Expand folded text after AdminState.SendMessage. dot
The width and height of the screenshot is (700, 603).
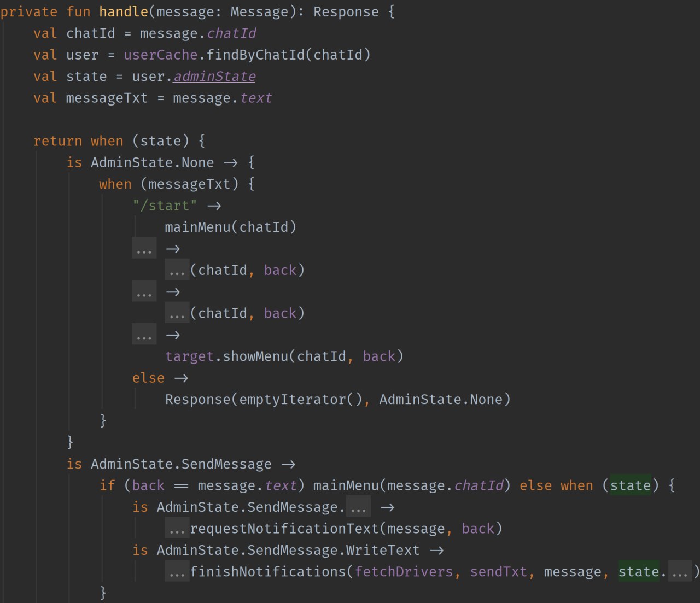359,507
